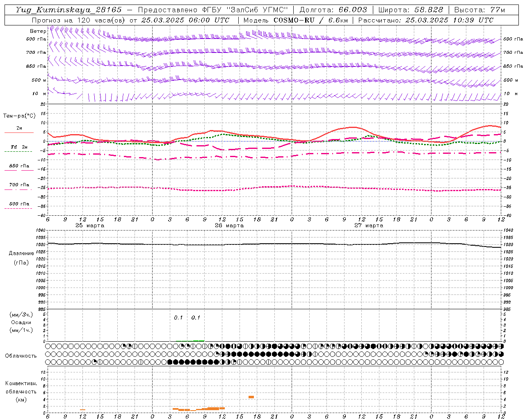Click the dash-dot pink line sample under 700 гПа legend
Viewport: 525px width, 420px height.
pyautogui.click(x=18, y=189)
